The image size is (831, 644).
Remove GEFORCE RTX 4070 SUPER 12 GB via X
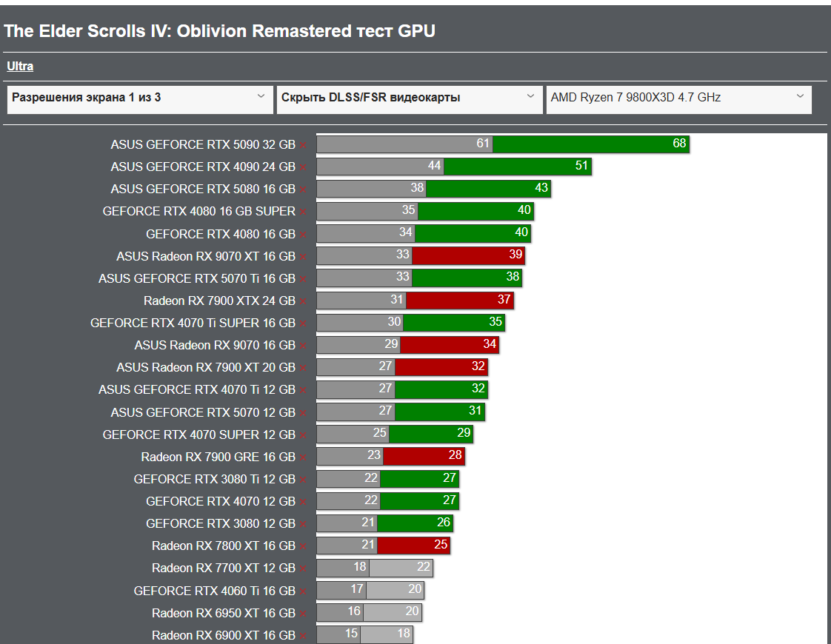(x=303, y=435)
